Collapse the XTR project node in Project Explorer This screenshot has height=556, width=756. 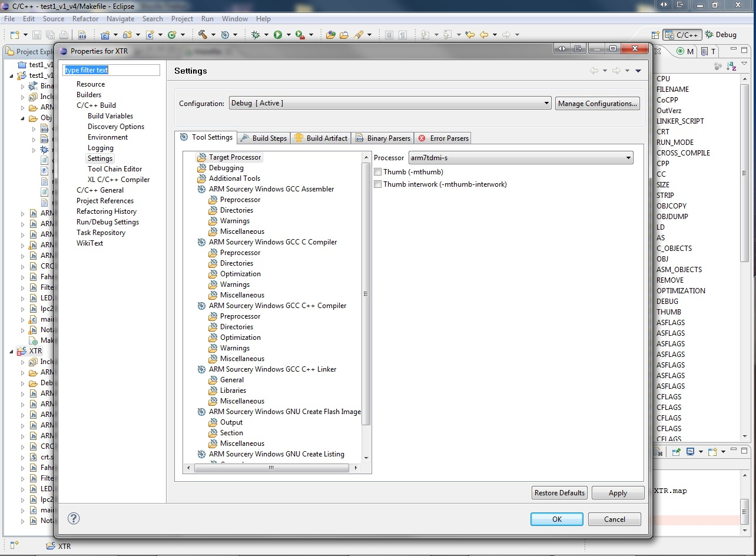pos(12,351)
